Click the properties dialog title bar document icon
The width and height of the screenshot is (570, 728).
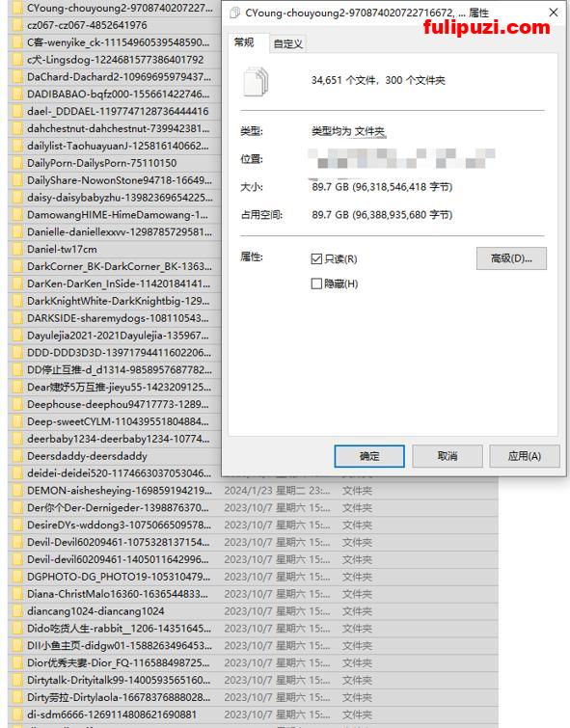[235, 13]
